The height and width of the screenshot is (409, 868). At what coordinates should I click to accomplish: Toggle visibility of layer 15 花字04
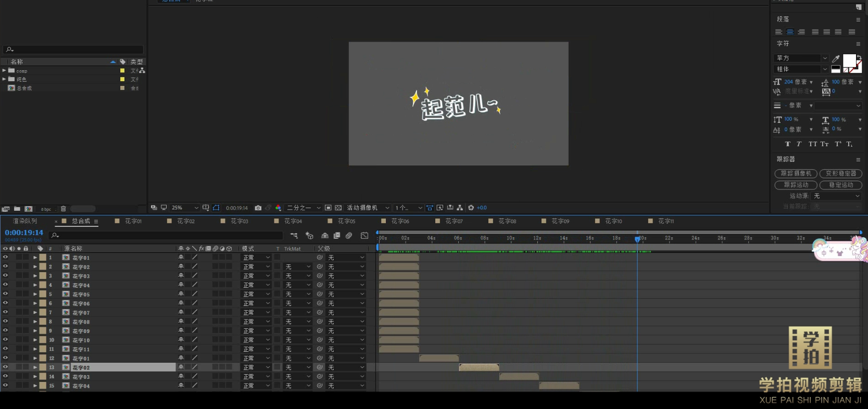[x=5, y=386]
